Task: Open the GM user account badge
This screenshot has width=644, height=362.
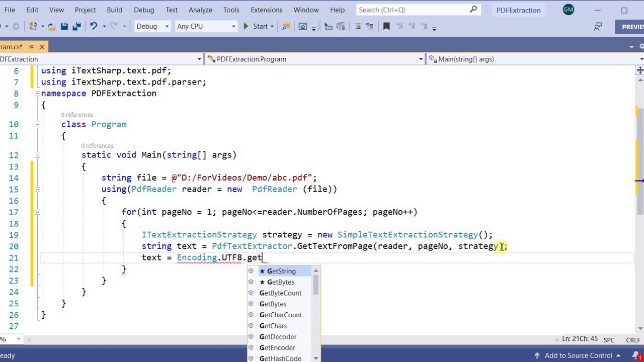Action: [x=569, y=10]
